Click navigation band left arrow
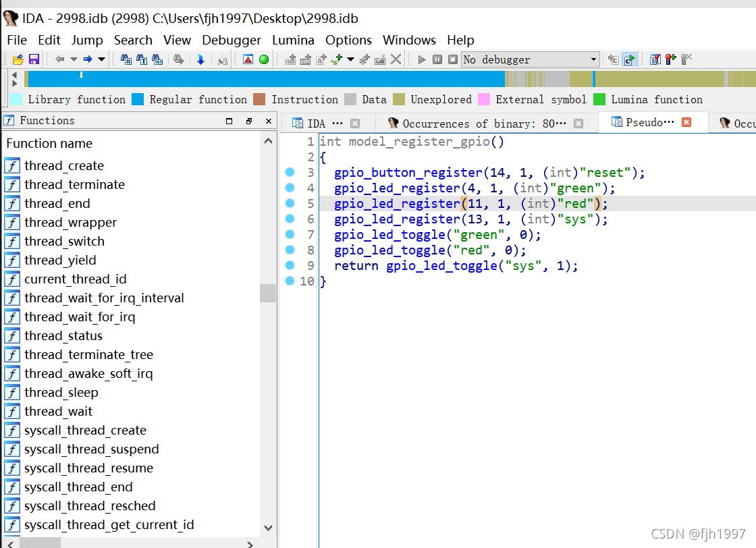This screenshot has height=548, width=756. [x=14, y=75]
